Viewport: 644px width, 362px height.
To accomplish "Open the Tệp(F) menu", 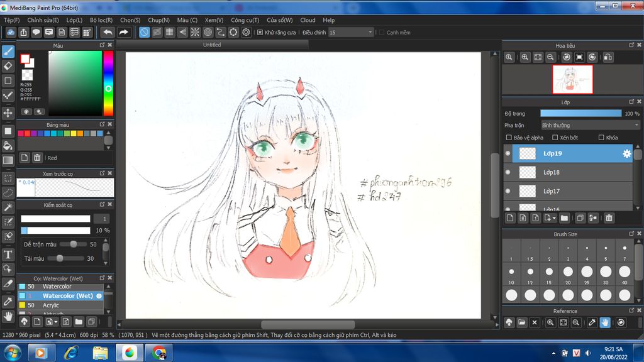I will (11, 20).
